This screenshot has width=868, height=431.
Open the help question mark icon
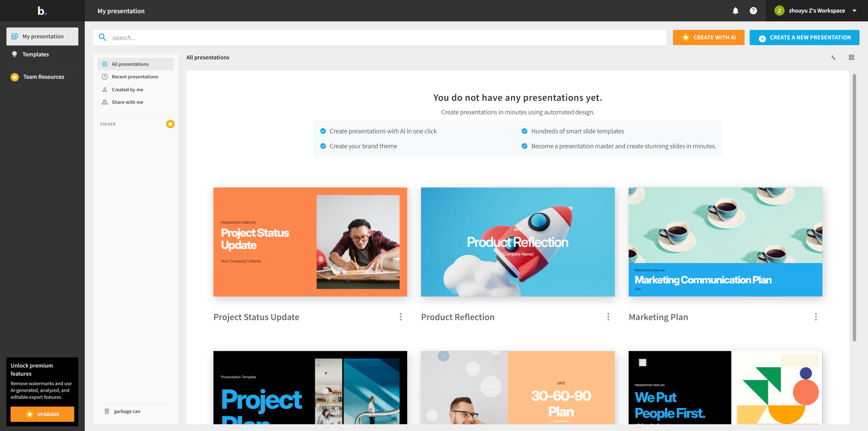click(x=753, y=11)
